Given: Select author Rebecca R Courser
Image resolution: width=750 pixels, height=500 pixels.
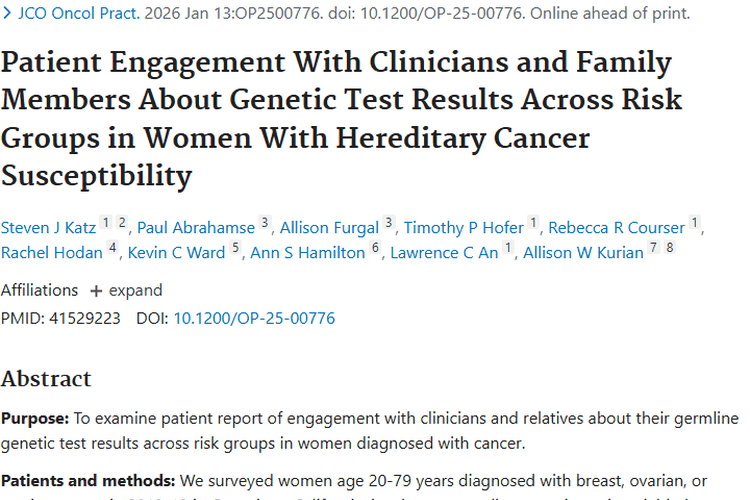Looking at the screenshot, I should coord(616,228).
